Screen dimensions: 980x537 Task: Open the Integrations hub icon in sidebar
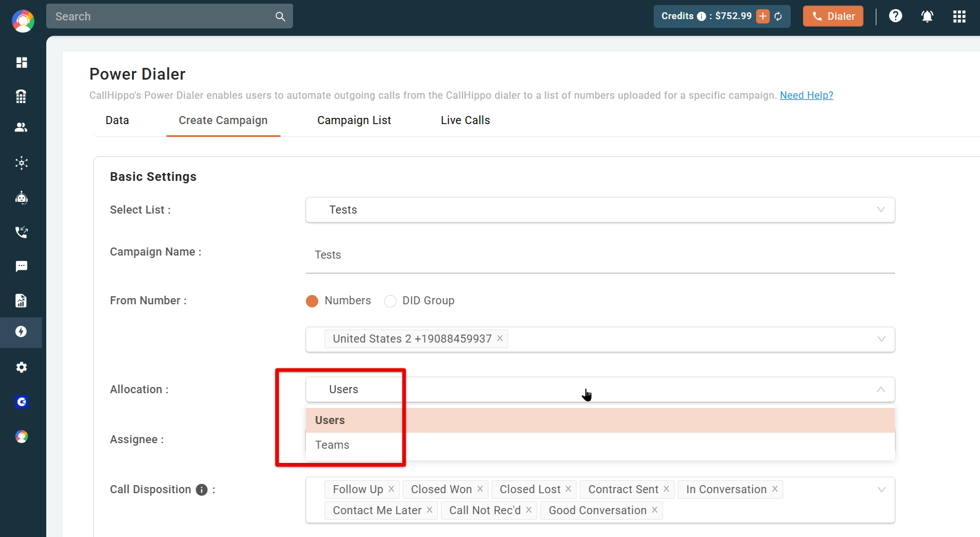(22, 163)
